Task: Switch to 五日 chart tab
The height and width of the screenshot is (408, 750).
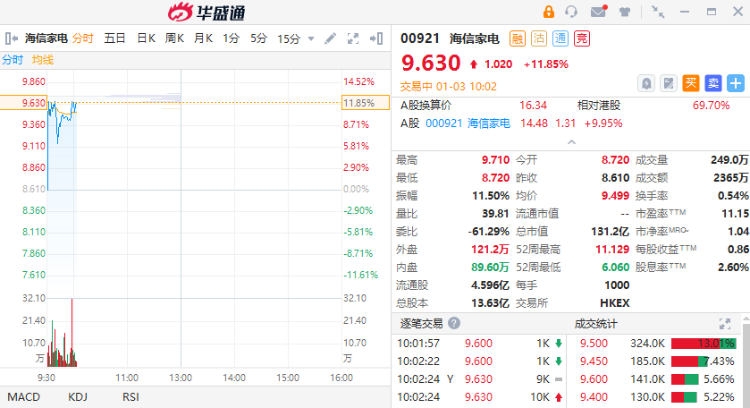Action: coord(115,38)
